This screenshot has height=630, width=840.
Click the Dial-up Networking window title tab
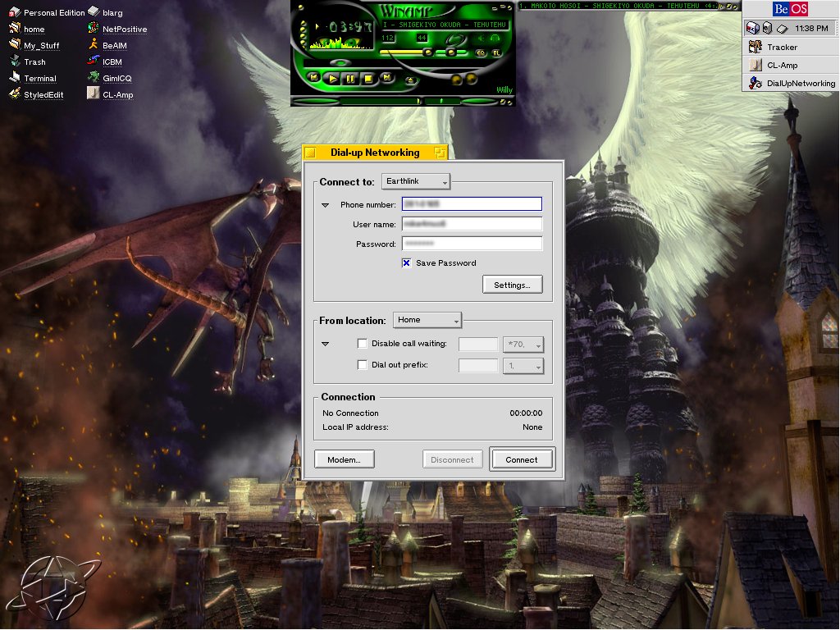374,153
